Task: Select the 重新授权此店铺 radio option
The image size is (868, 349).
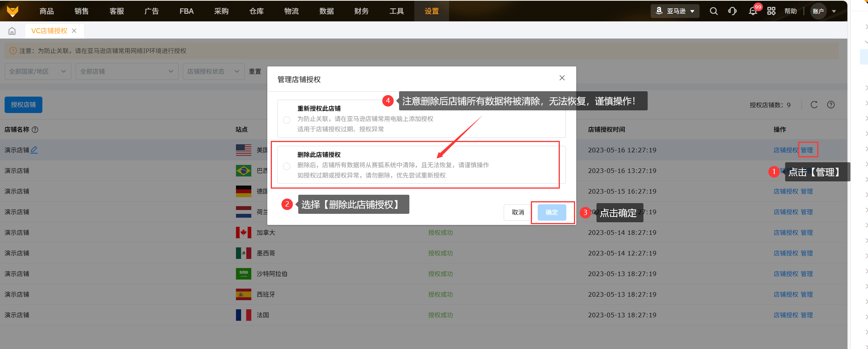Action: (286, 120)
